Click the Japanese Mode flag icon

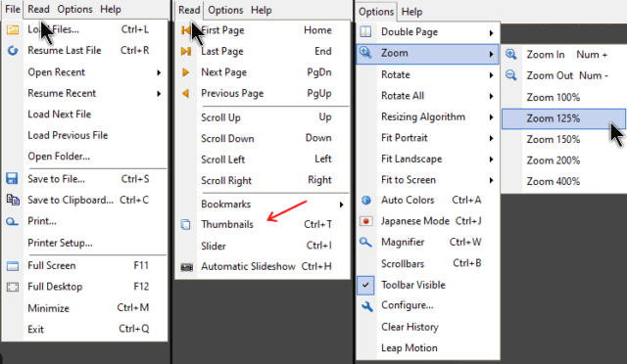366,221
